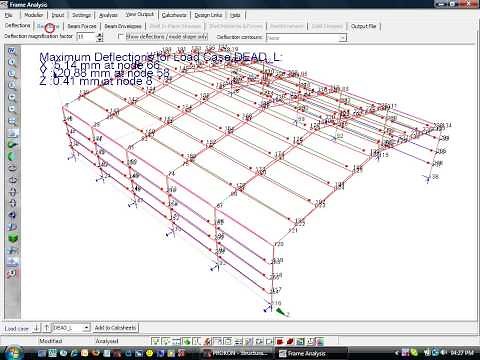This screenshot has height=360, width=480.
Task: Open the Design Links menu
Action: click(208, 15)
